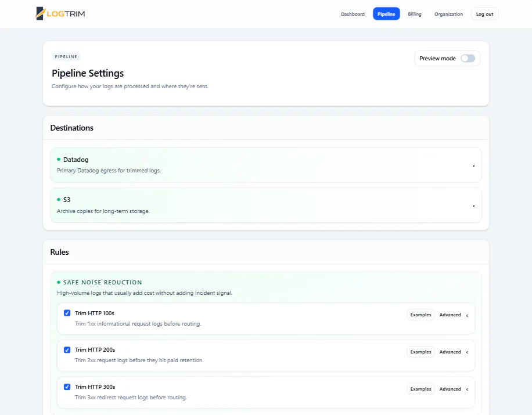The image size is (532, 415).
Task: Click the SAFE NOISE REDUCTION group label
Action: tap(102, 283)
